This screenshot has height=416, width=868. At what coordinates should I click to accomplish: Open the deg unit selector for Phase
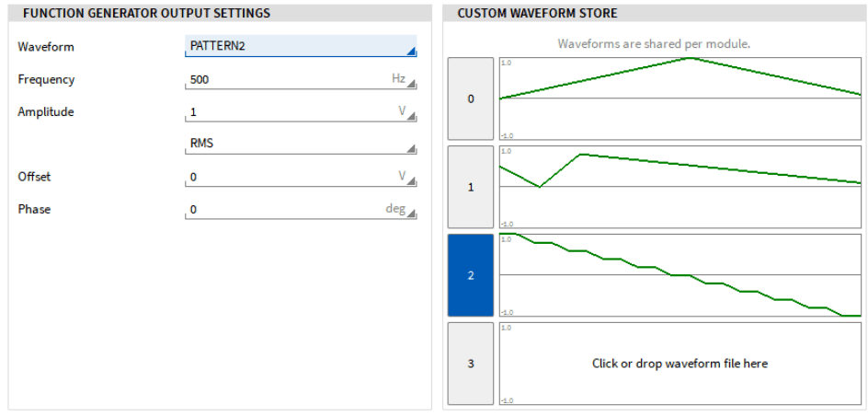400,210
